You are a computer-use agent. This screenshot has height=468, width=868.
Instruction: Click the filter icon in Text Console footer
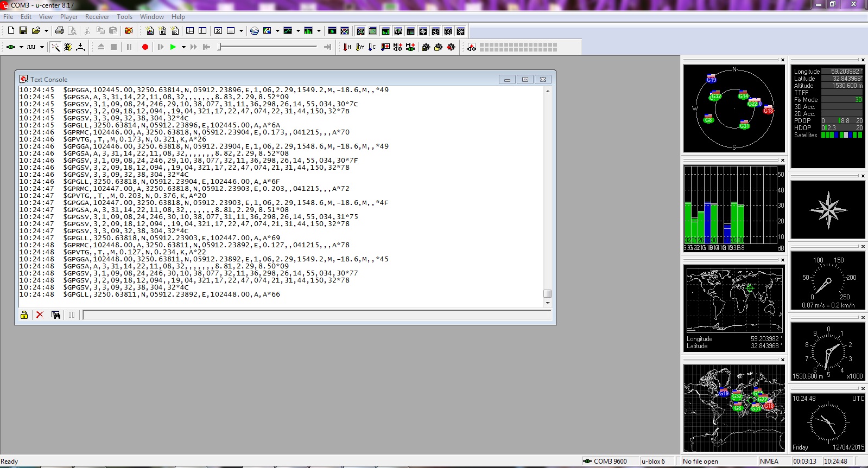pos(55,315)
